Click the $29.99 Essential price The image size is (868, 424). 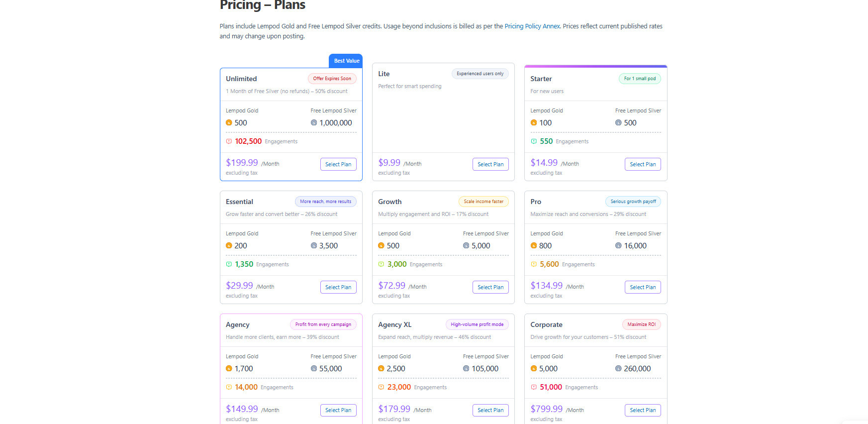pyautogui.click(x=239, y=286)
